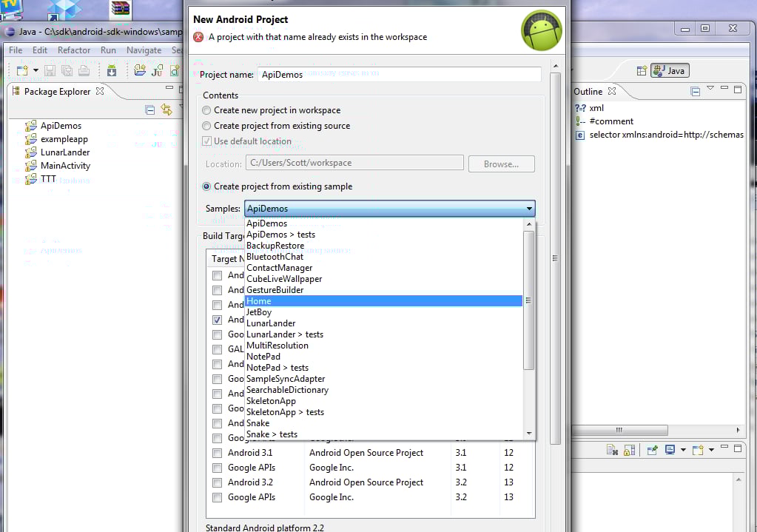This screenshot has width=757, height=532.
Task: Open the Refactor menu
Action: click(x=73, y=50)
